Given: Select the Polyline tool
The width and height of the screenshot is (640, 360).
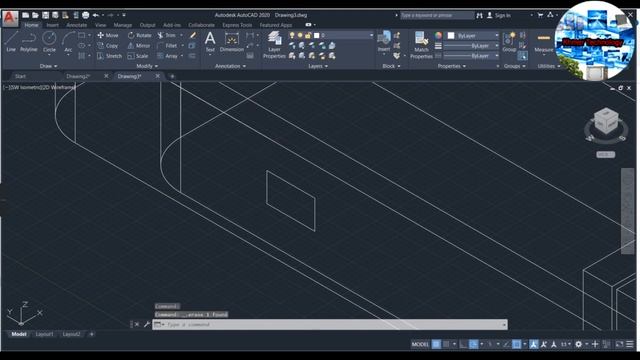Looking at the screenshot, I should (x=29, y=42).
